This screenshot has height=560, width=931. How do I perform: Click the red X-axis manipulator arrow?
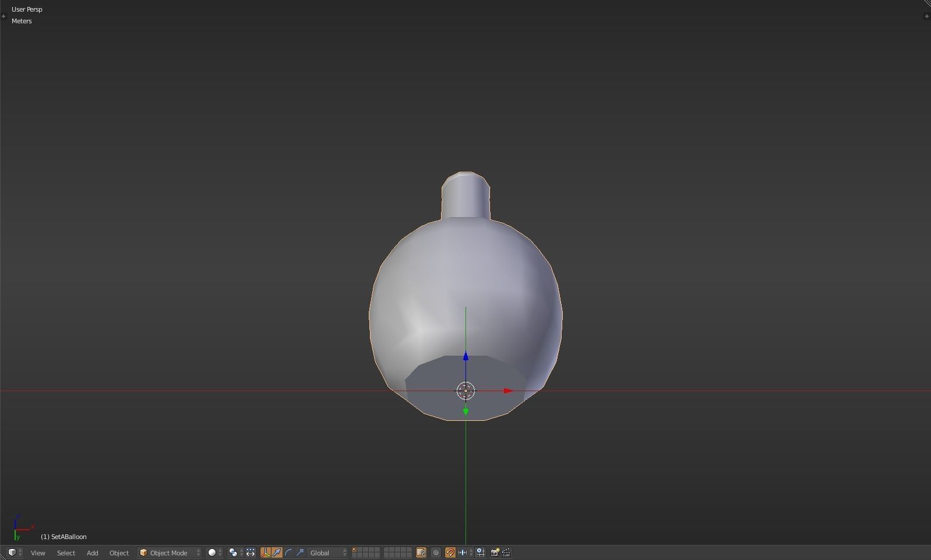[508, 391]
